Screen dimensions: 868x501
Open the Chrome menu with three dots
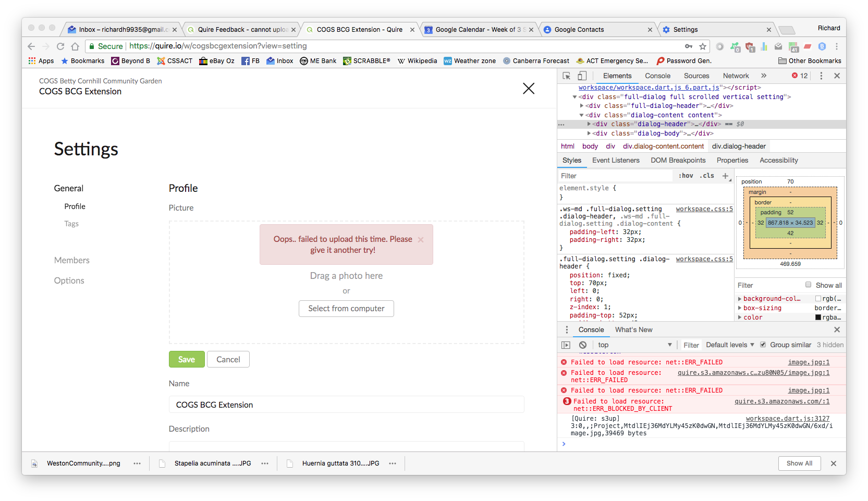(x=837, y=46)
